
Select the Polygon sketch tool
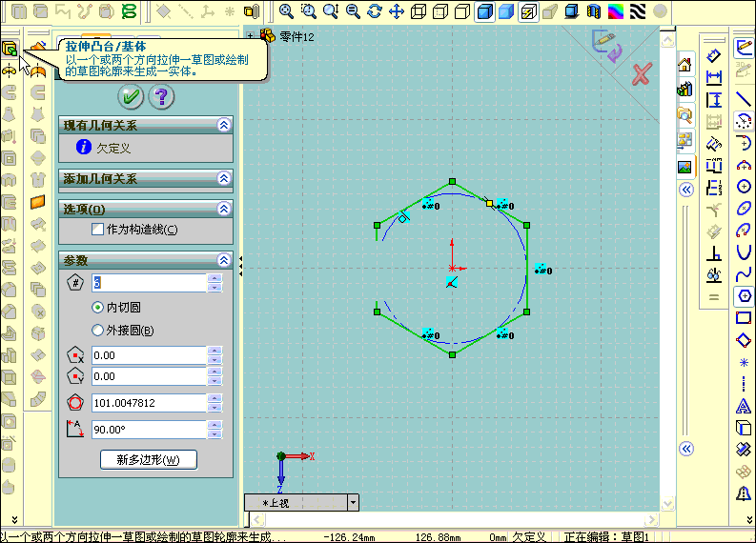[744, 296]
